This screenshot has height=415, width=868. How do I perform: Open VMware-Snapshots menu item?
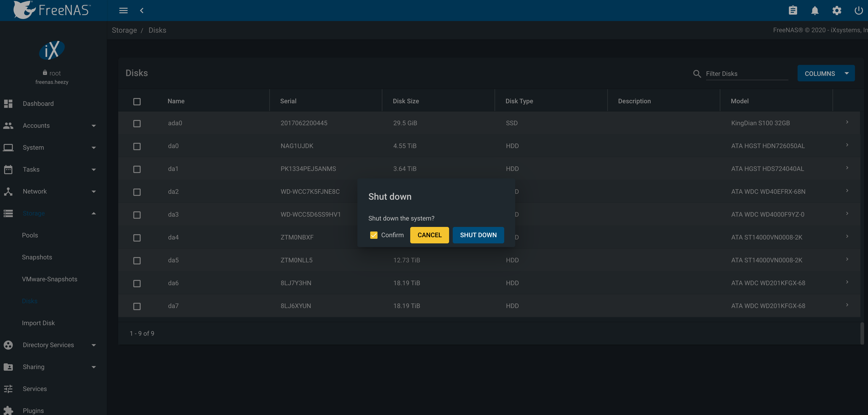[x=50, y=279]
